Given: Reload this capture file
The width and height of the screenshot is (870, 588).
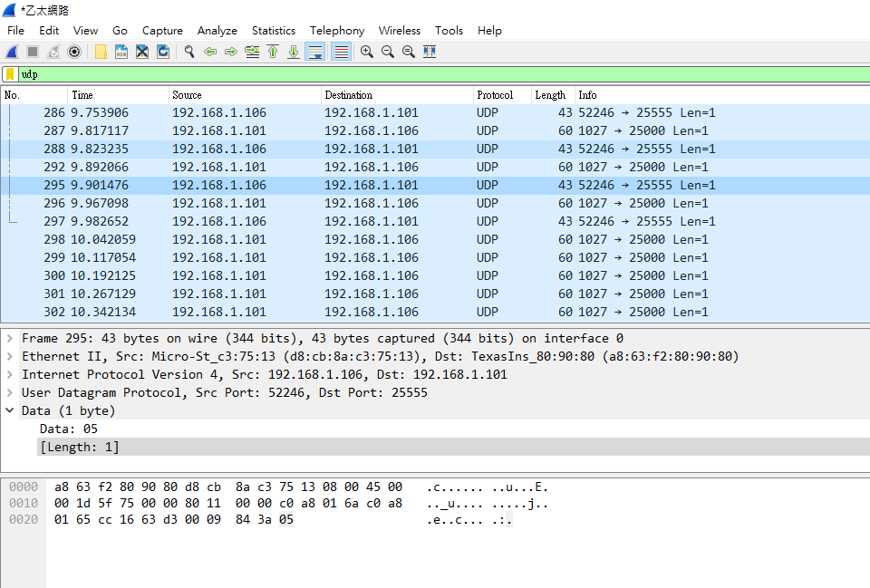Looking at the screenshot, I should click(163, 52).
